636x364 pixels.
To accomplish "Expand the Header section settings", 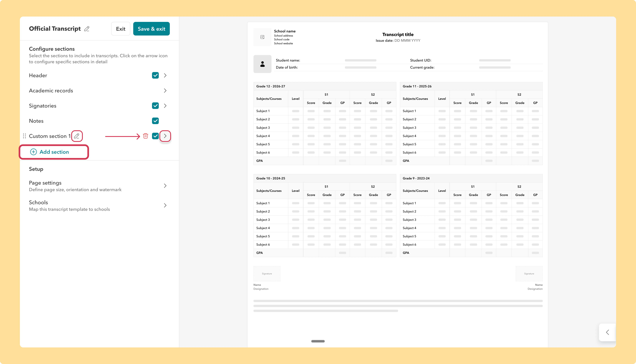I will [x=165, y=75].
